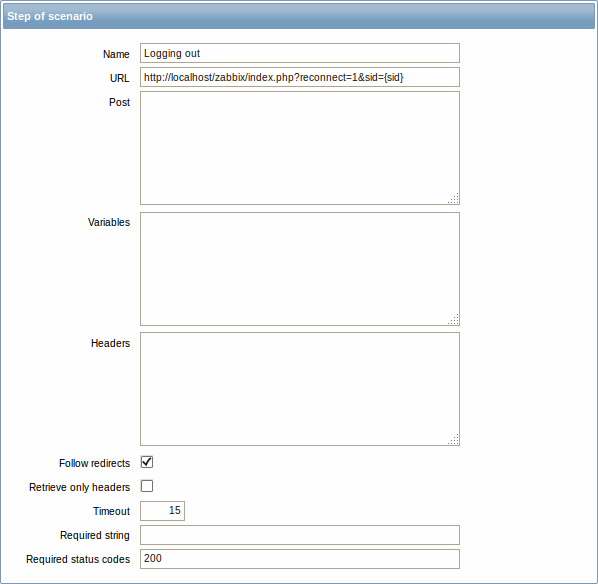The width and height of the screenshot is (598, 584).
Task: Click the 'Variables' label text
Action: click(x=109, y=222)
